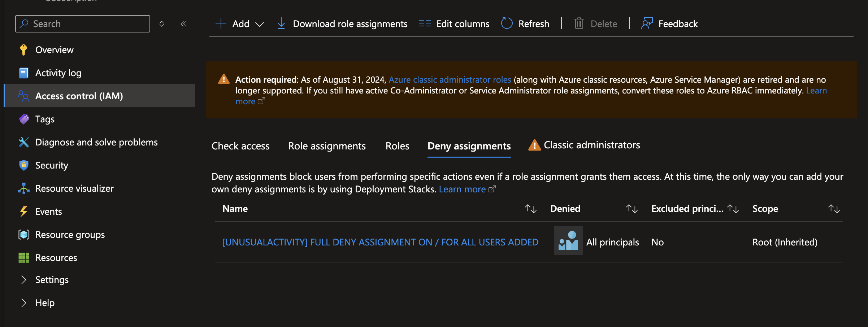Sort by Excluded principals column arrows

(733, 209)
